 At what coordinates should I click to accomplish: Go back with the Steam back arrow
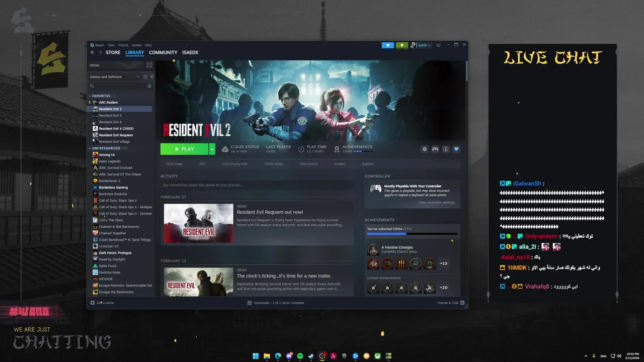pyautogui.click(x=92, y=52)
